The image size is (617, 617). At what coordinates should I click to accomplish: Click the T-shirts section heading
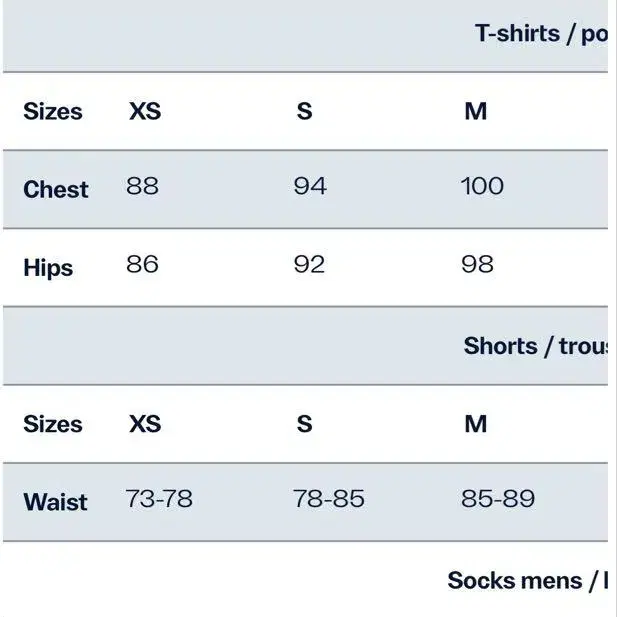[541, 34]
